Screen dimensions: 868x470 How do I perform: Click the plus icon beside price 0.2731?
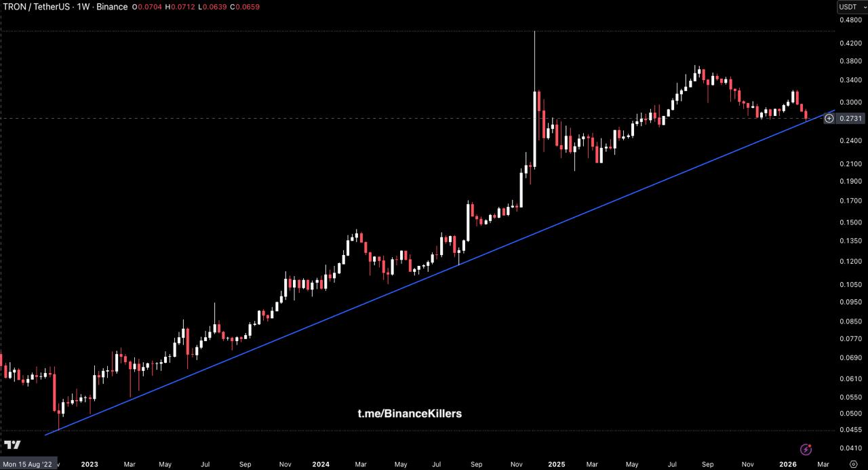click(x=829, y=119)
